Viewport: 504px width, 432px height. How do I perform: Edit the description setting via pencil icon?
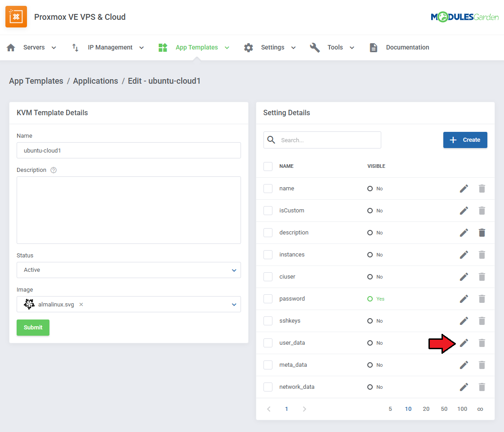tap(464, 233)
